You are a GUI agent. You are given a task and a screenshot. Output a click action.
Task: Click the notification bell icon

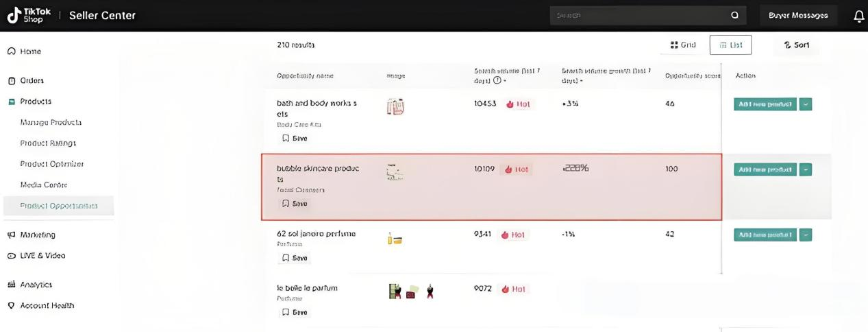pos(859,16)
